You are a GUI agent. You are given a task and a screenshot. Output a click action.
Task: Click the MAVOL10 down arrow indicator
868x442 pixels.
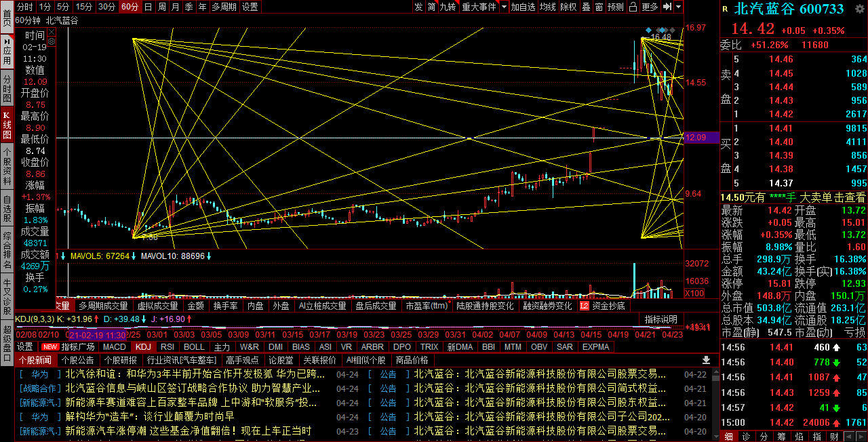coord(209,256)
